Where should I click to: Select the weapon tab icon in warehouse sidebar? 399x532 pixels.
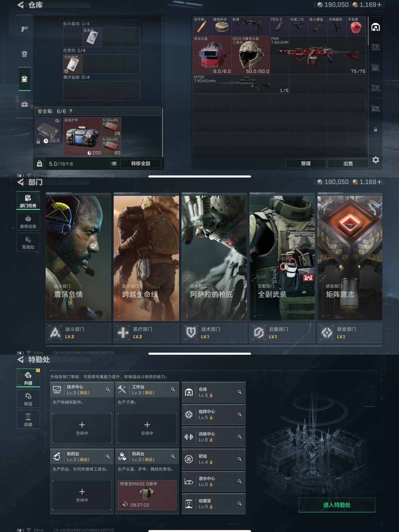tap(25, 29)
